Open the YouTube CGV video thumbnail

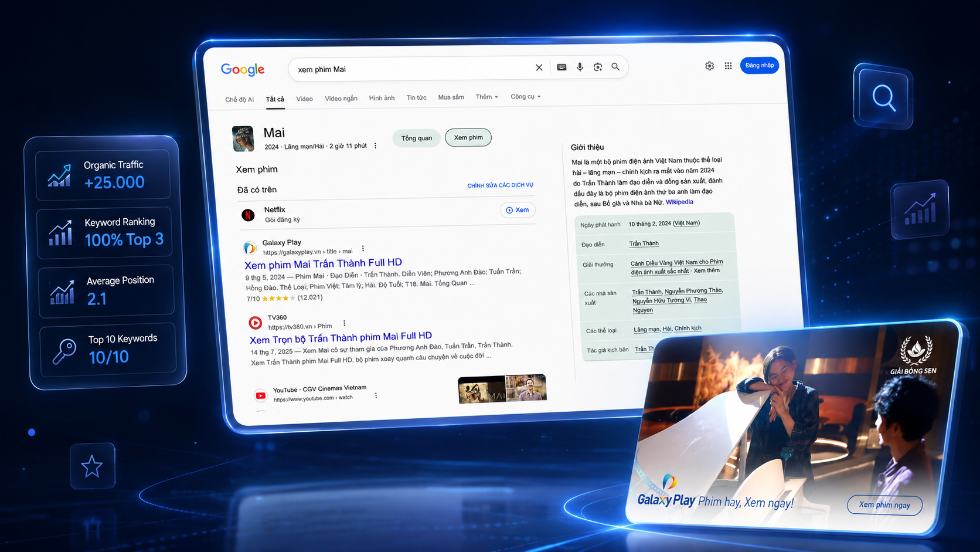coord(502,389)
